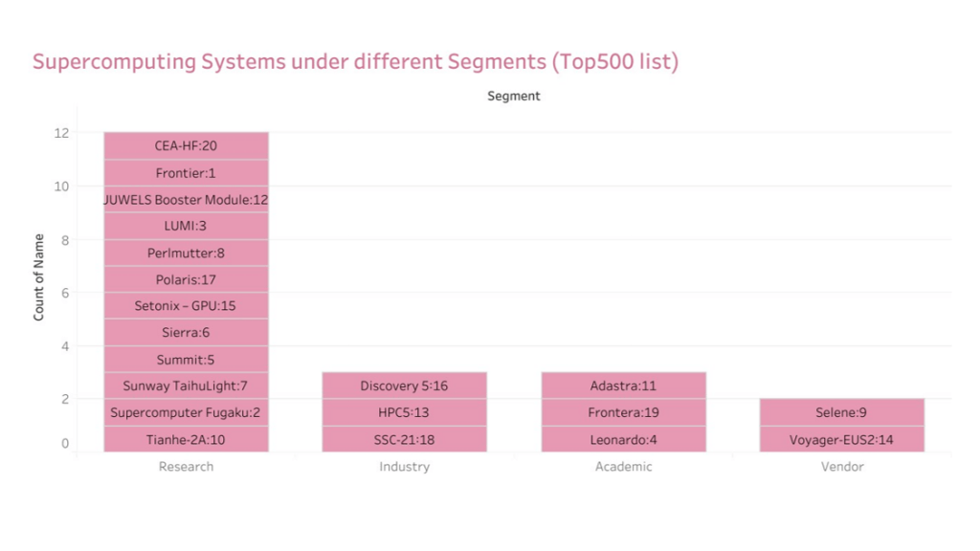This screenshot has width=980, height=551.
Task: Select the Tianhe-2A:10 bar segment
Action: click(186, 439)
